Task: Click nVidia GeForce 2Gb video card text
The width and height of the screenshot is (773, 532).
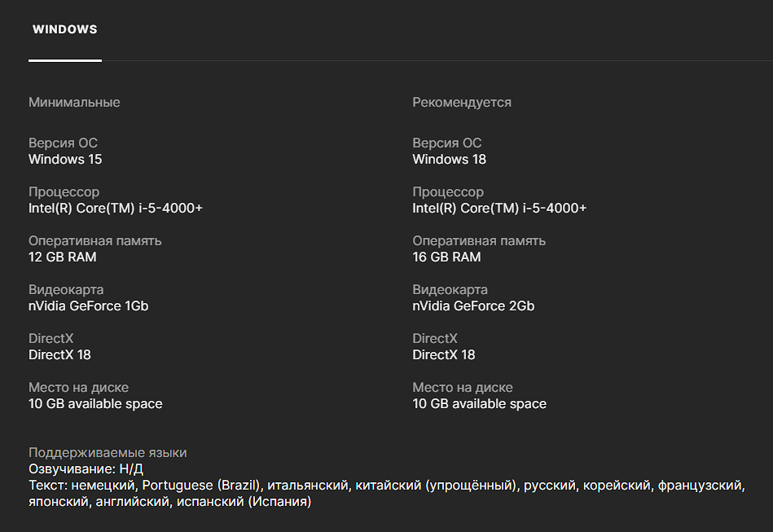Action: (x=473, y=306)
